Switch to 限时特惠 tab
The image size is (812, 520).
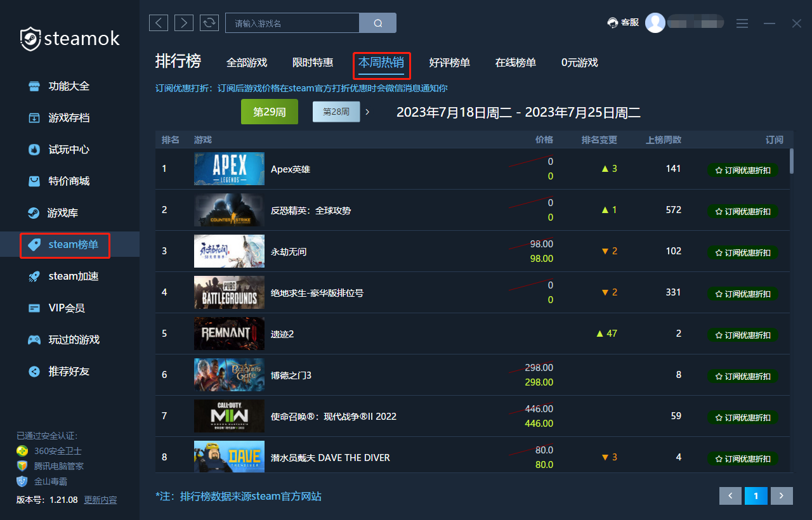tap(313, 63)
